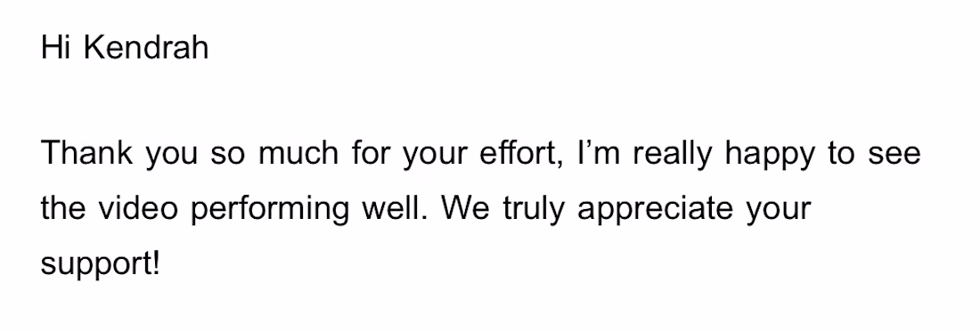
Task: Click the word "the" before "video"
Action: click(x=63, y=208)
